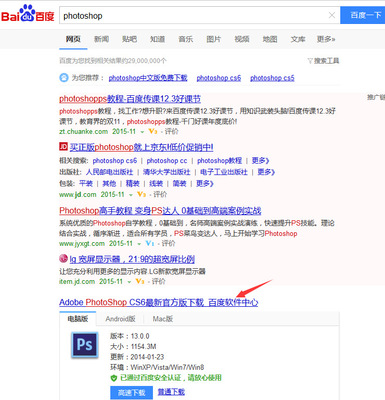Click the 百度一下 search button

[363, 15]
